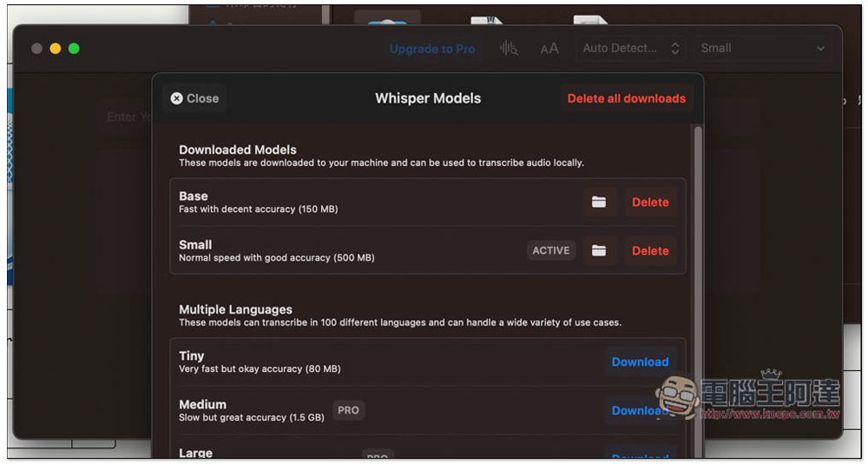868x464 pixels.
Task: Click the models list vertical scrollbar
Action: 696,261
